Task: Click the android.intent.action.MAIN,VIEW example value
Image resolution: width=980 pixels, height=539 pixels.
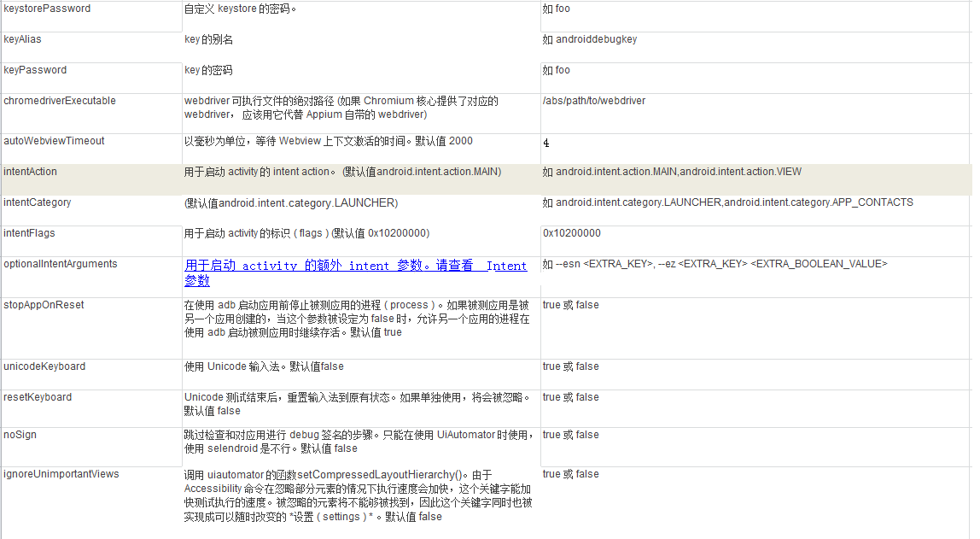Action: coord(672,172)
